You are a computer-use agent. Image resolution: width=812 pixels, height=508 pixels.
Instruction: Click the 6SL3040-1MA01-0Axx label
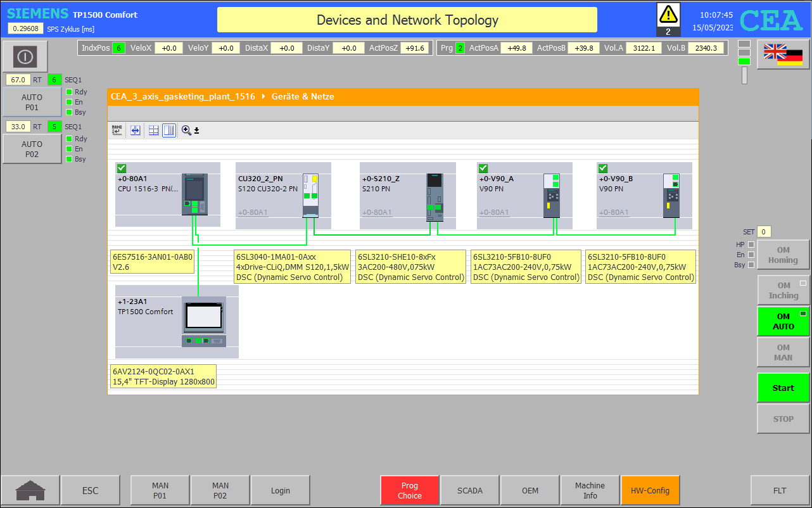coord(293,267)
